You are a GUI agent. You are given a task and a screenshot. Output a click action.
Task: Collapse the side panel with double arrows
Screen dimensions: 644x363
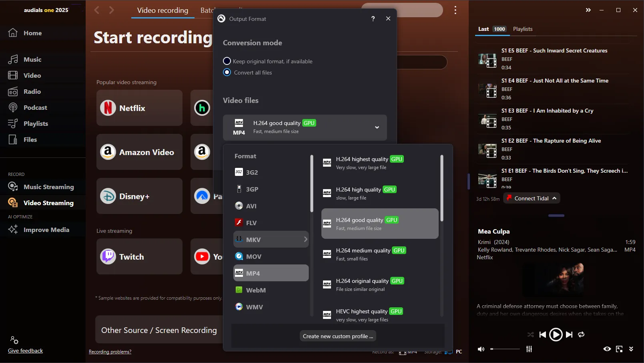pos(588,10)
